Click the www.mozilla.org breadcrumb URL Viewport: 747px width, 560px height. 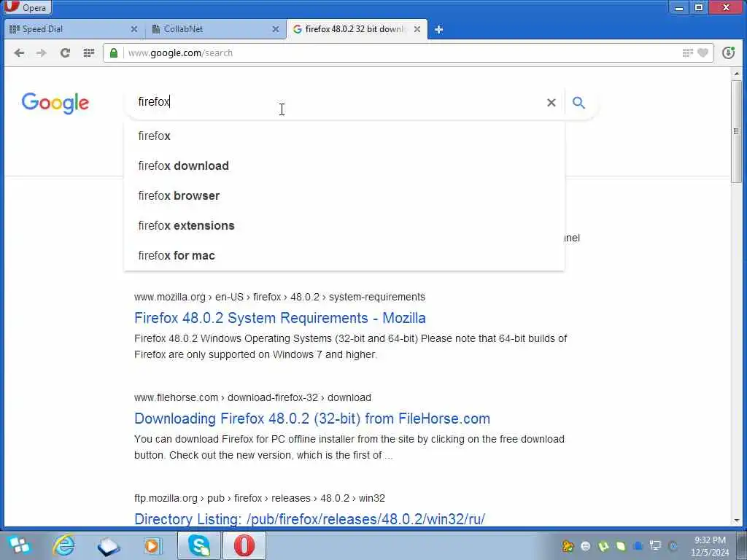click(x=279, y=297)
